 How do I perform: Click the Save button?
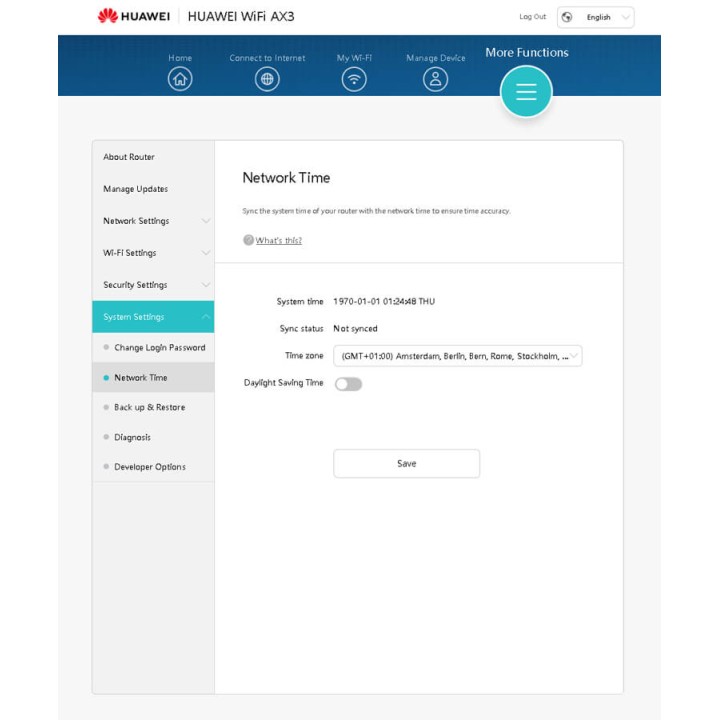[406, 463]
